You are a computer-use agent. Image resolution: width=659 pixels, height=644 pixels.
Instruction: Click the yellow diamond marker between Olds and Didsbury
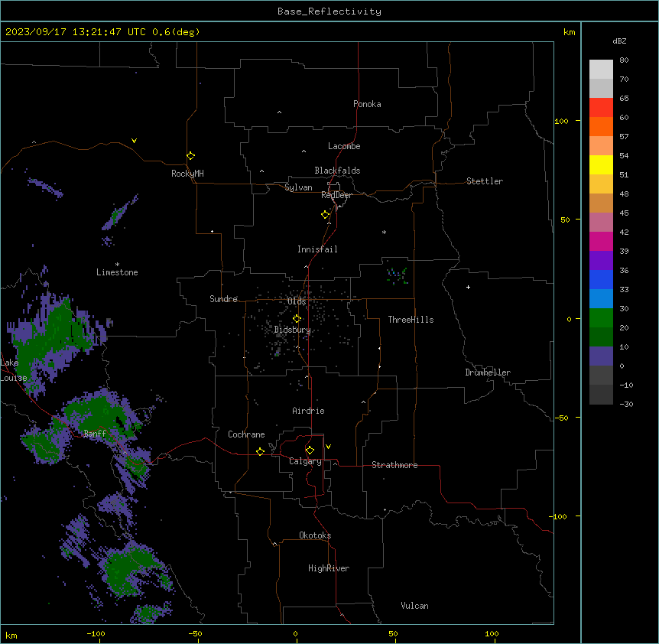[x=297, y=319]
